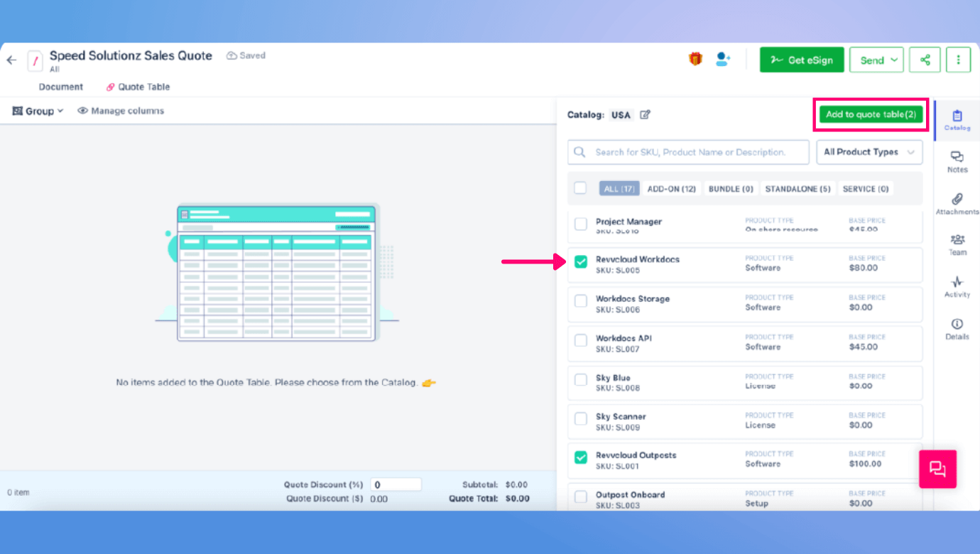Click Manage columns
Image resolution: width=980 pixels, height=554 pixels.
tap(121, 111)
